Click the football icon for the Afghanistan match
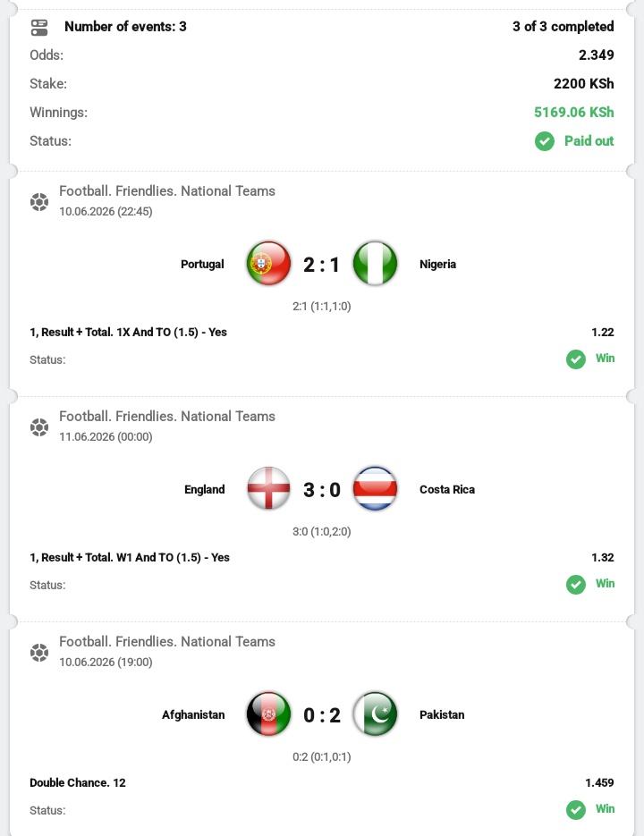The height and width of the screenshot is (836, 644). 39,653
